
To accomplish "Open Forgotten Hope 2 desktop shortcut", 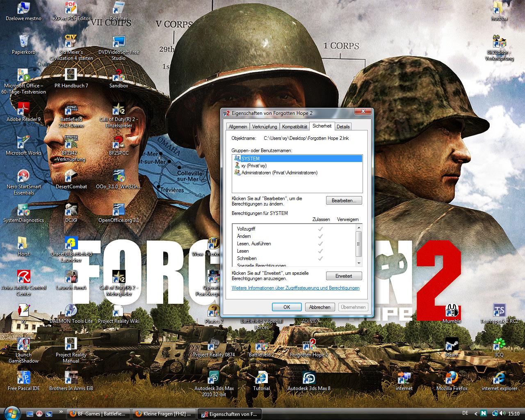I will click(x=309, y=347).
